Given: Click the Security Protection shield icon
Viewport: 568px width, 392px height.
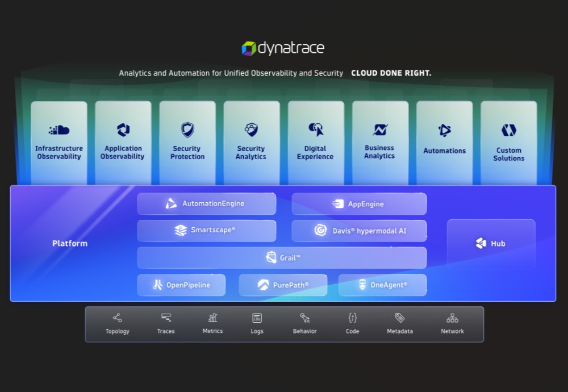Looking at the screenshot, I should point(187,130).
